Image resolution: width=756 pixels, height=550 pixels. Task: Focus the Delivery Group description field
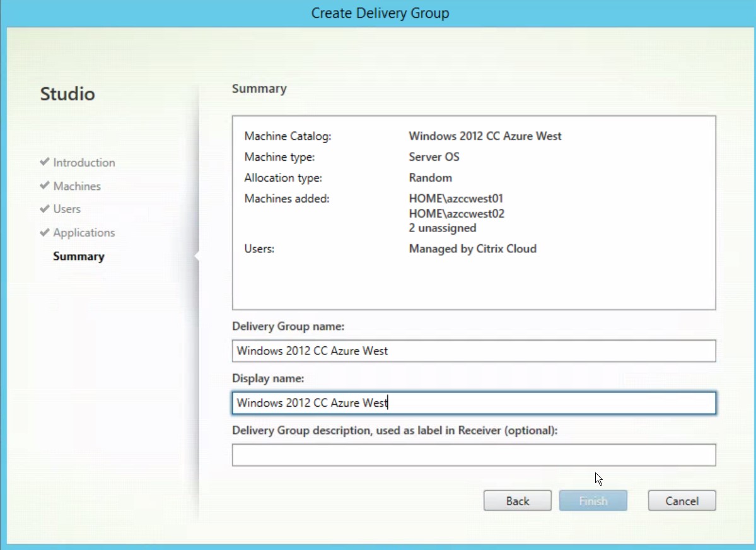474,455
